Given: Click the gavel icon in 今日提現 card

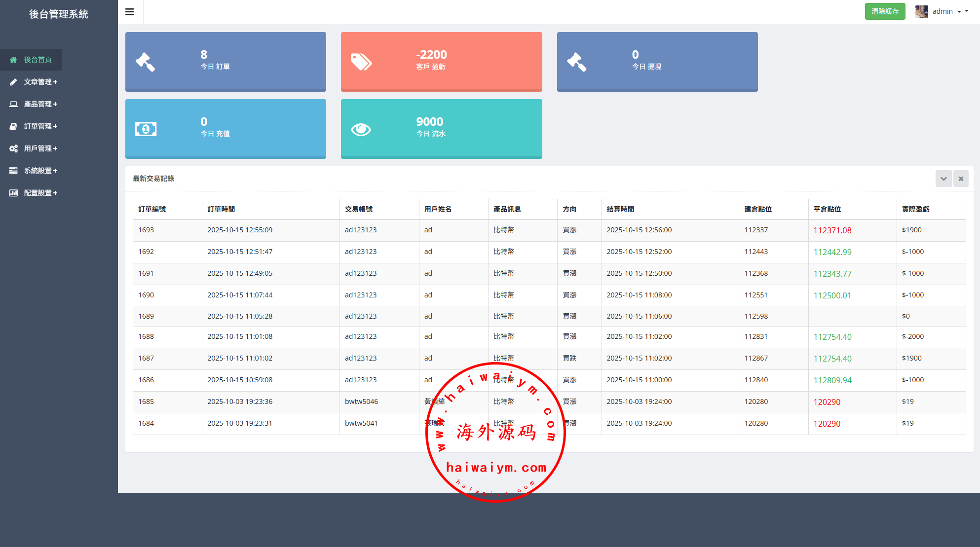Looking at the screenshot, I should pos(577,62).
